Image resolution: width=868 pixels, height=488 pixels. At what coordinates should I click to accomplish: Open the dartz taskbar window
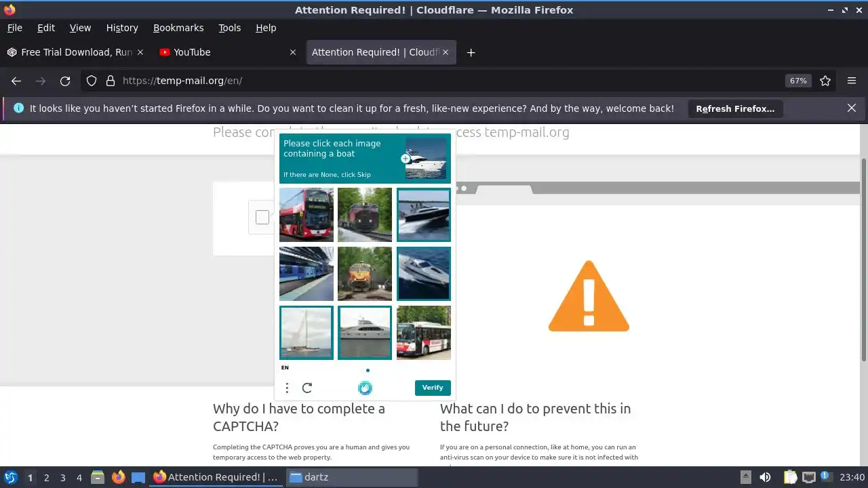351,477
